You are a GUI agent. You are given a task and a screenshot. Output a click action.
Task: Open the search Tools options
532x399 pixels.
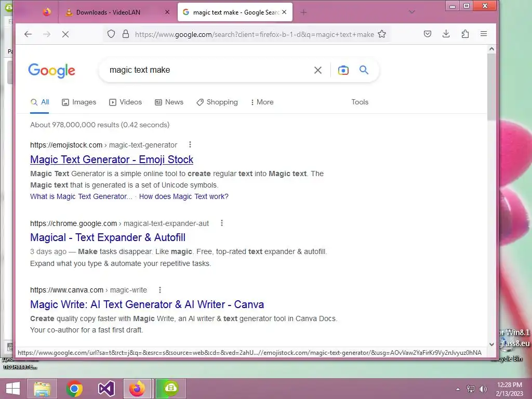pyautogui.click(x=360, y=102)
